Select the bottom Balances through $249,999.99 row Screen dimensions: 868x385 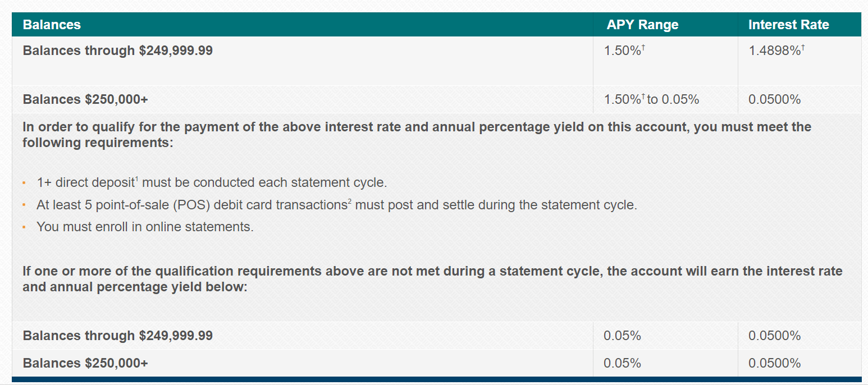click(x=436, y=336)
